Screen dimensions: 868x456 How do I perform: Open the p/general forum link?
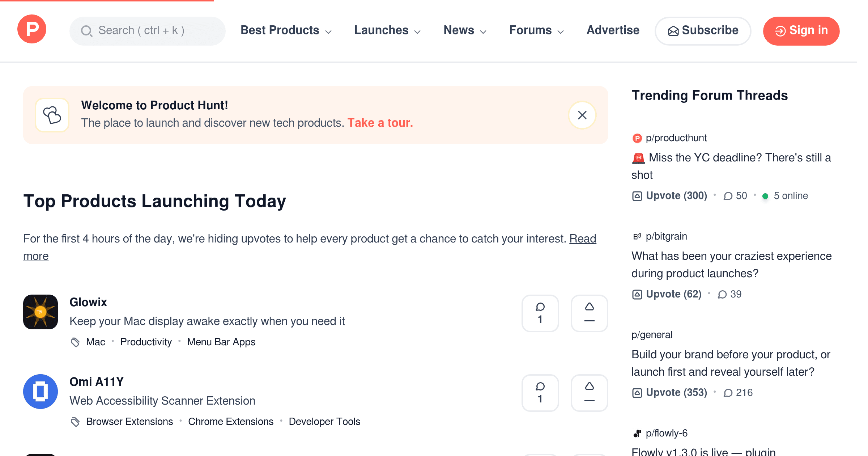pos(652,335)
